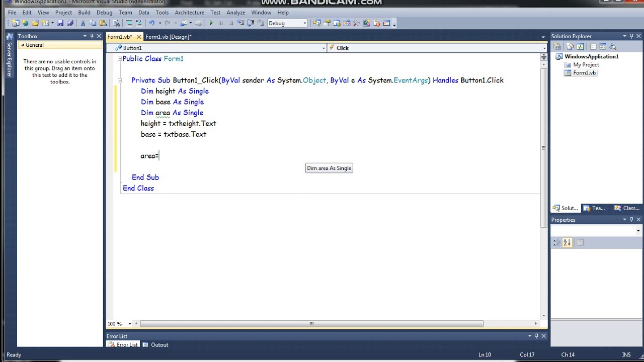Start debugging with the green play icon
The height and width of the screenshot is (362, 644).
click(211, 23)
